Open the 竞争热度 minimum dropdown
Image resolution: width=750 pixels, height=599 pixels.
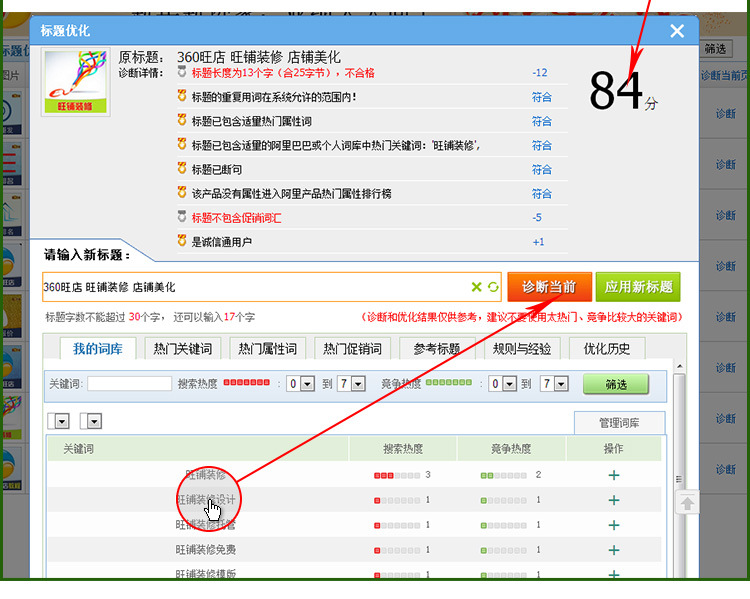[x=503, y=384]
